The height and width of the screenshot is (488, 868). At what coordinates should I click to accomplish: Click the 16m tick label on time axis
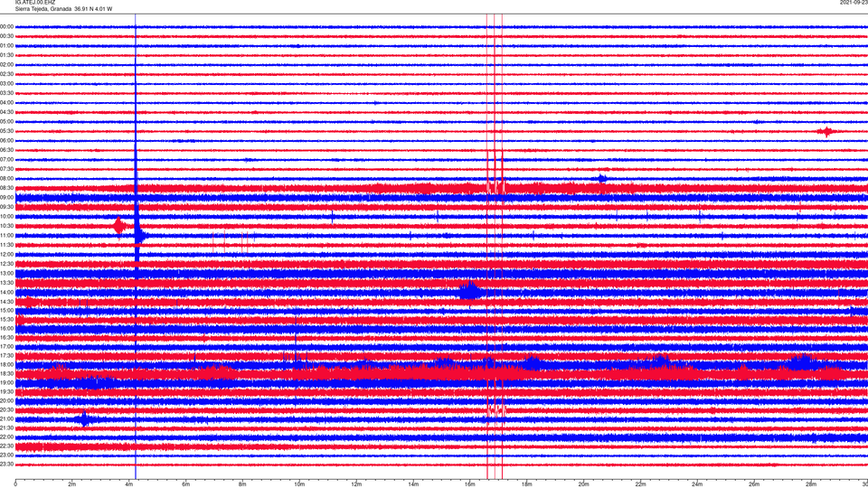click(x=470, y=484)
